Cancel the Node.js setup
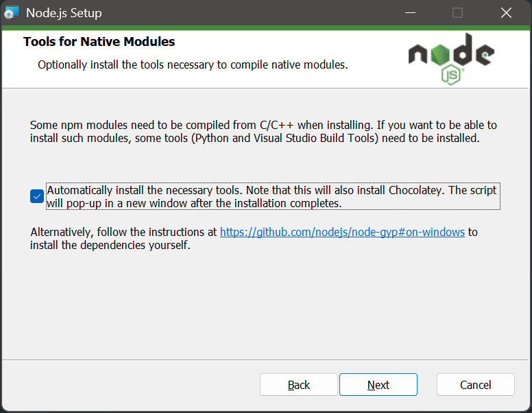Image resolution: width=532 pixels, height=413 pixels. [x=475, y=384]
